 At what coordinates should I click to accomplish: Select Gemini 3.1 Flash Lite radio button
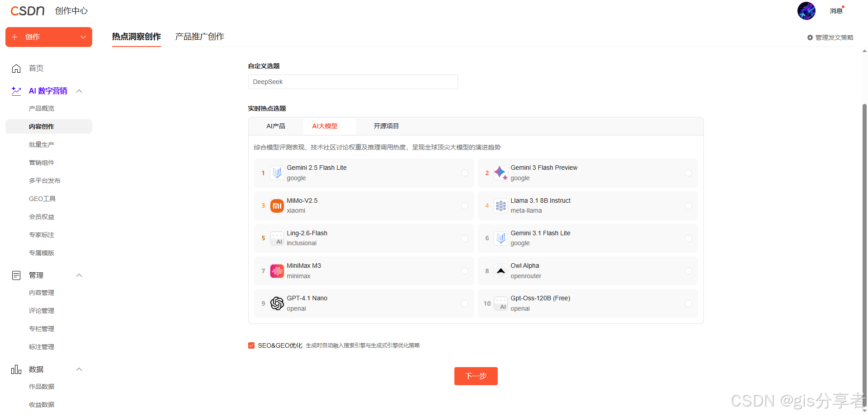(689, 238)
